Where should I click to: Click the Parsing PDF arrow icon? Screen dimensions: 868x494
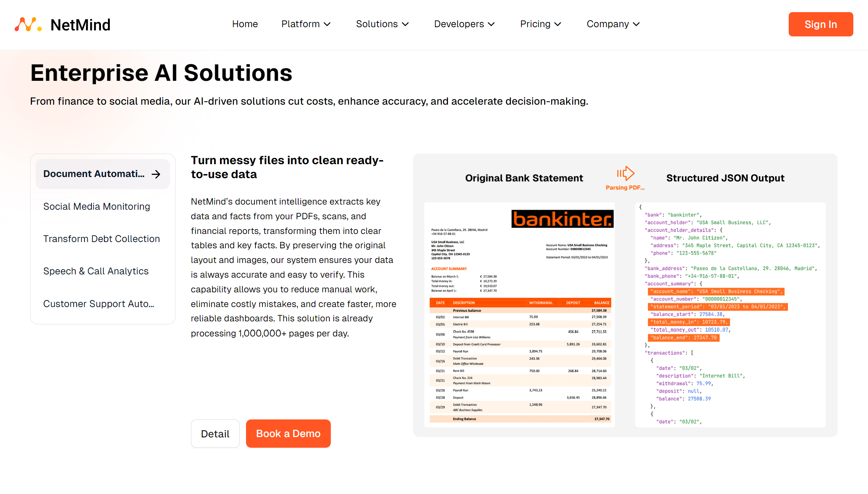(x=625, y=173)
